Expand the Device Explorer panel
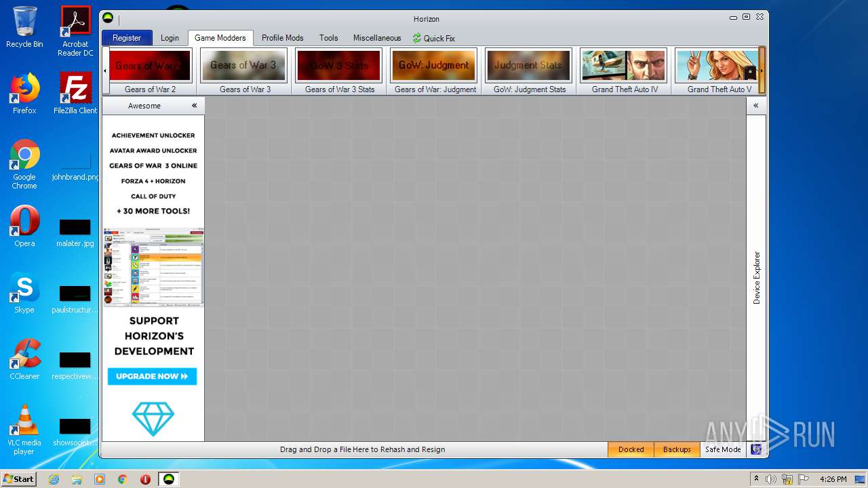This screenshot has width=868, height=488. pyautogui.click(x=755, y=106)
